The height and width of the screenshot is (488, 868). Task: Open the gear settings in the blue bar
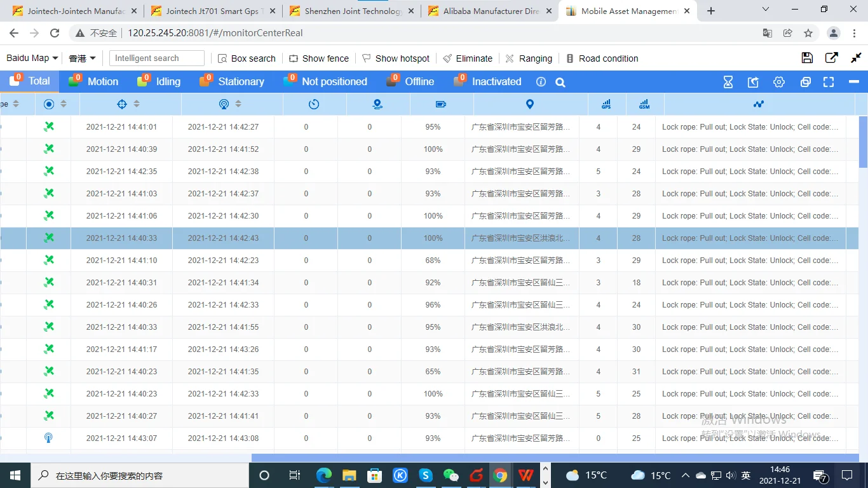click(779, 82)
